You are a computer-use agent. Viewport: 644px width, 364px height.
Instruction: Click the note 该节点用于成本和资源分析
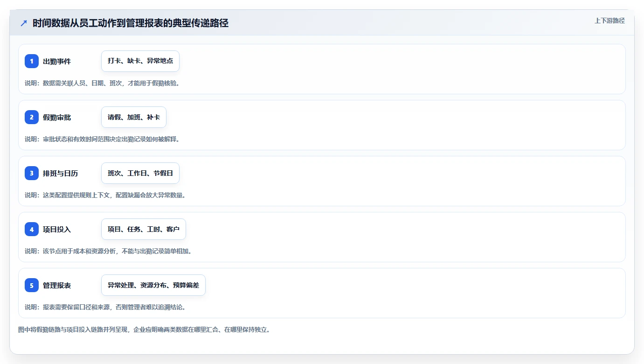[109, 251]
